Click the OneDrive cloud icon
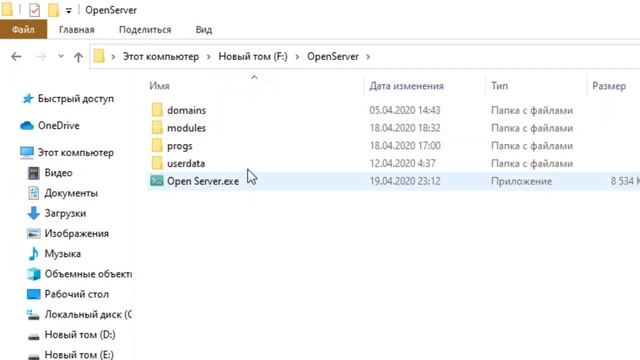The image size is (640, 360). [x=27, y=126]
